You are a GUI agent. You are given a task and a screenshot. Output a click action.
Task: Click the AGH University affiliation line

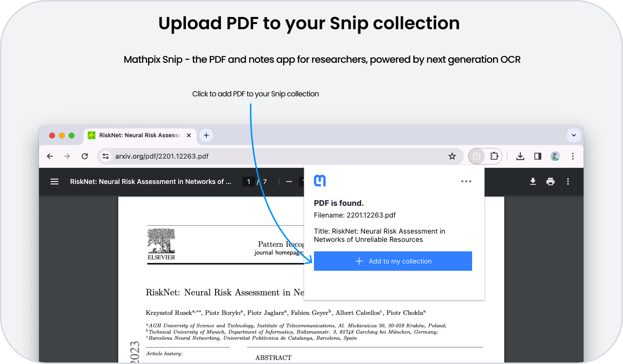(296, 326)
